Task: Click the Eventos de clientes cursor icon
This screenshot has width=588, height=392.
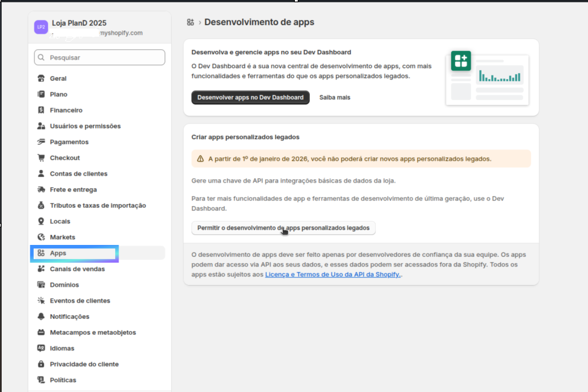Action: (41, 300)
